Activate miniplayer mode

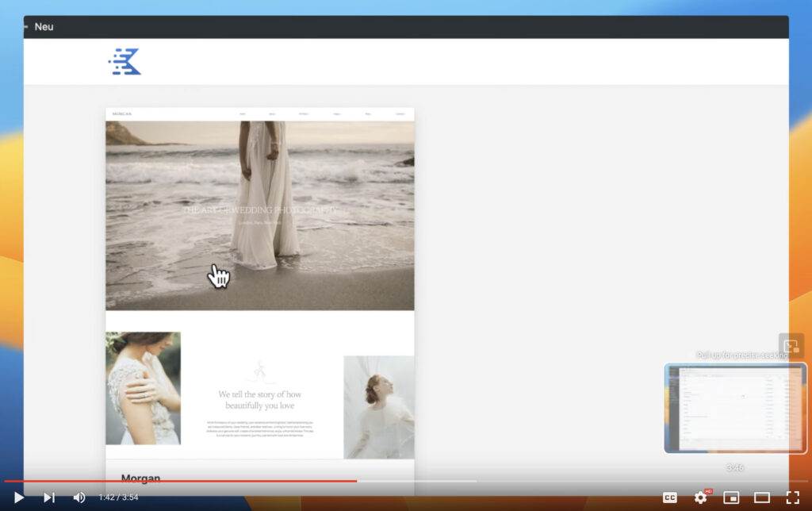pos(731,498)
